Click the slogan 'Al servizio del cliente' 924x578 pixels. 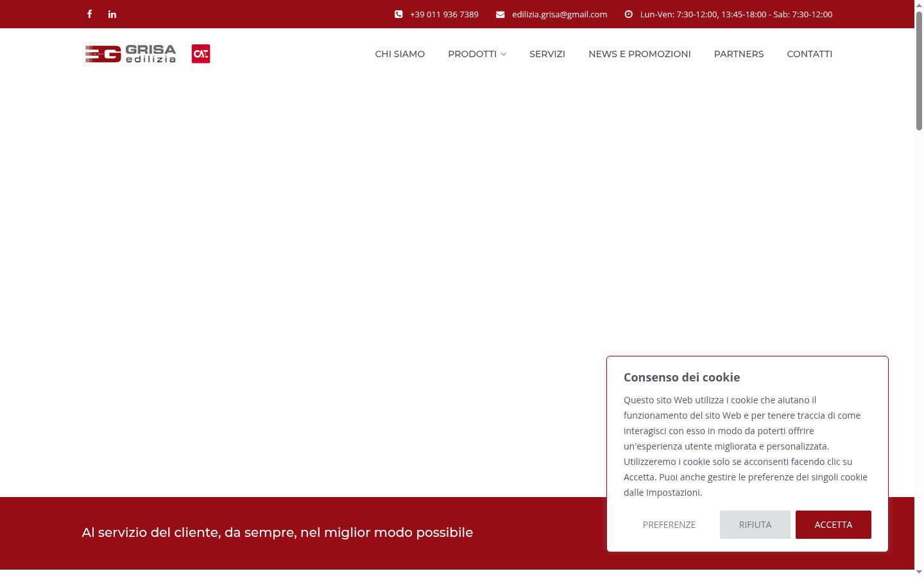point(277,532)
